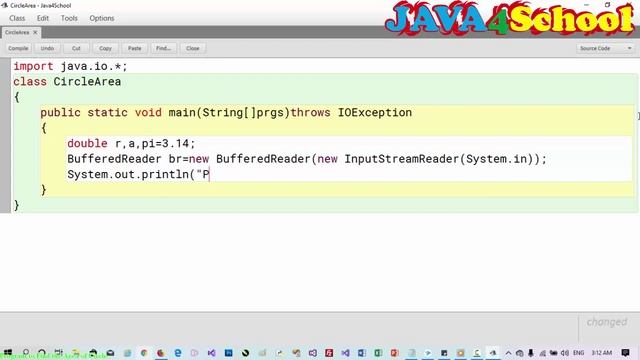Open the Class menu
This screenshot has height=360, width=640.
tap(17, 18)
